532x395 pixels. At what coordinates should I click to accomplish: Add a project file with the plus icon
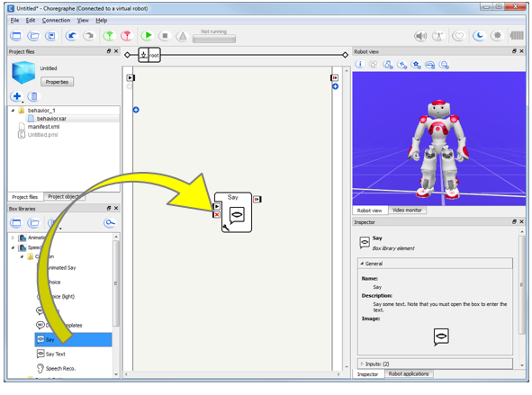pyautogui.click(x=16, y=96)
